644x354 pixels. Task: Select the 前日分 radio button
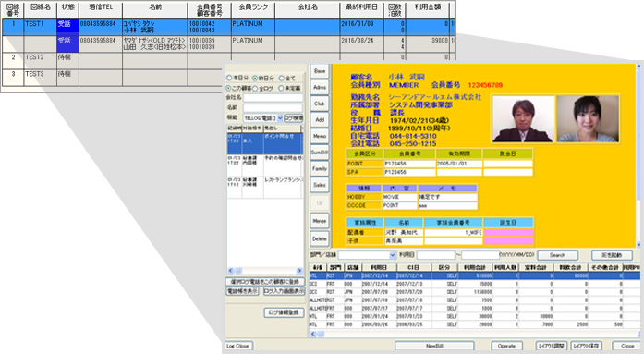[255, 78]
